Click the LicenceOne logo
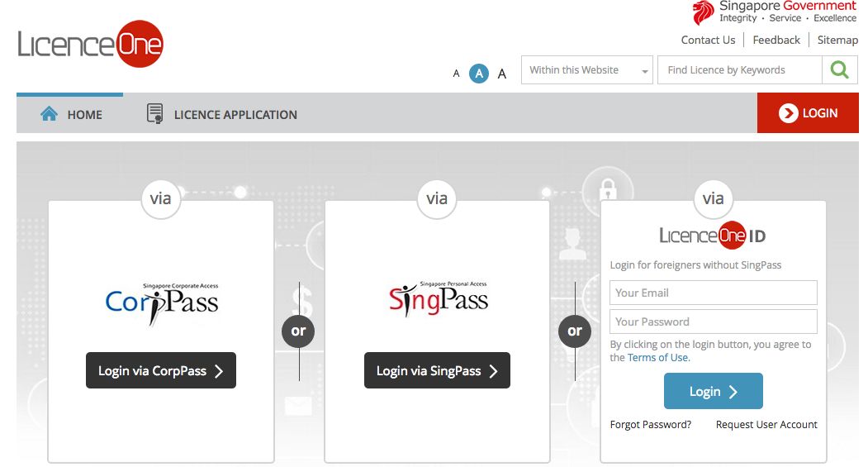The height and width of the screenshot is (467, 868). click(x=91, y=44)
